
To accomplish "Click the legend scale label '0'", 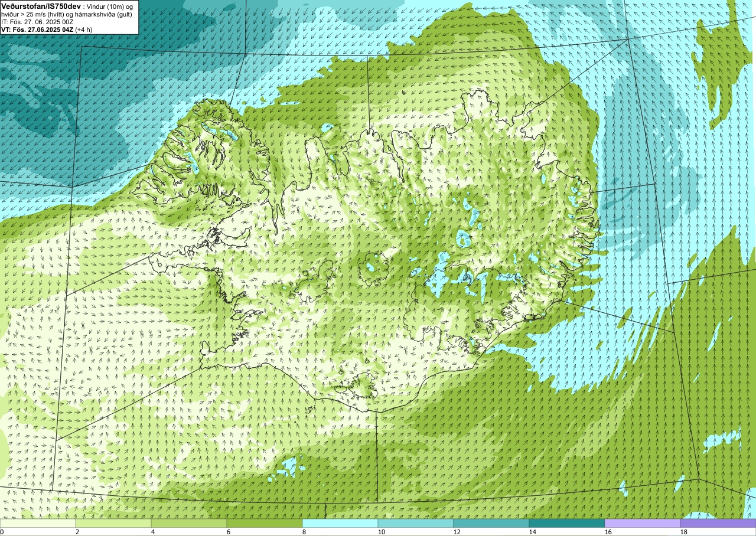I will [x=2, y=532].
